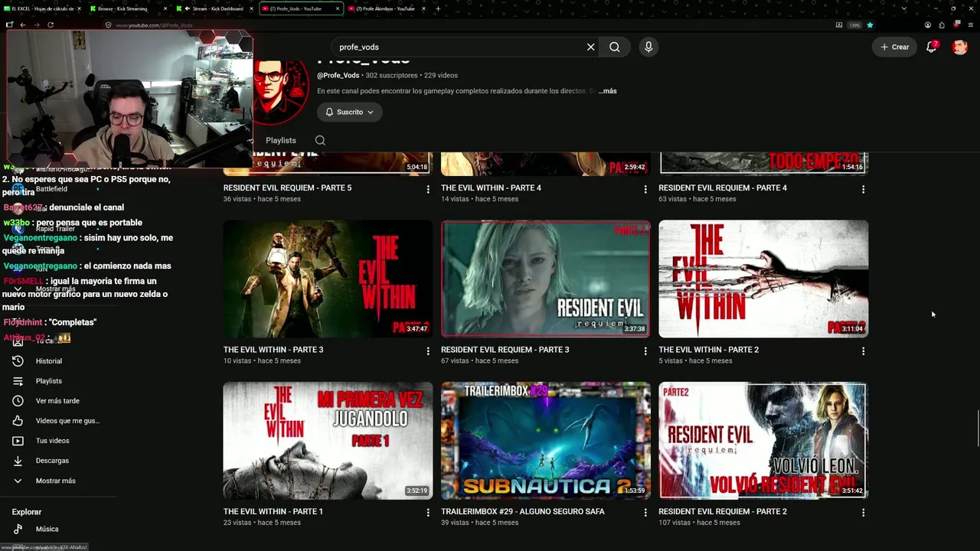The width and height of the screenshot is (980, 551).
Task: Open options for THE EVIL WITHIN - PARTE 2
Action: pyautogui.click(x=863, y=350)
